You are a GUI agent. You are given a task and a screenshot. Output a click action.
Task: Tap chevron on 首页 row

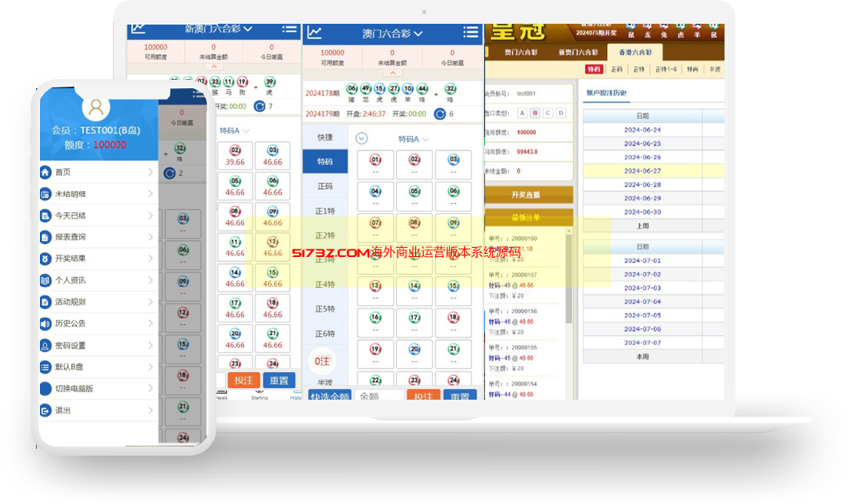pos(150,172)
